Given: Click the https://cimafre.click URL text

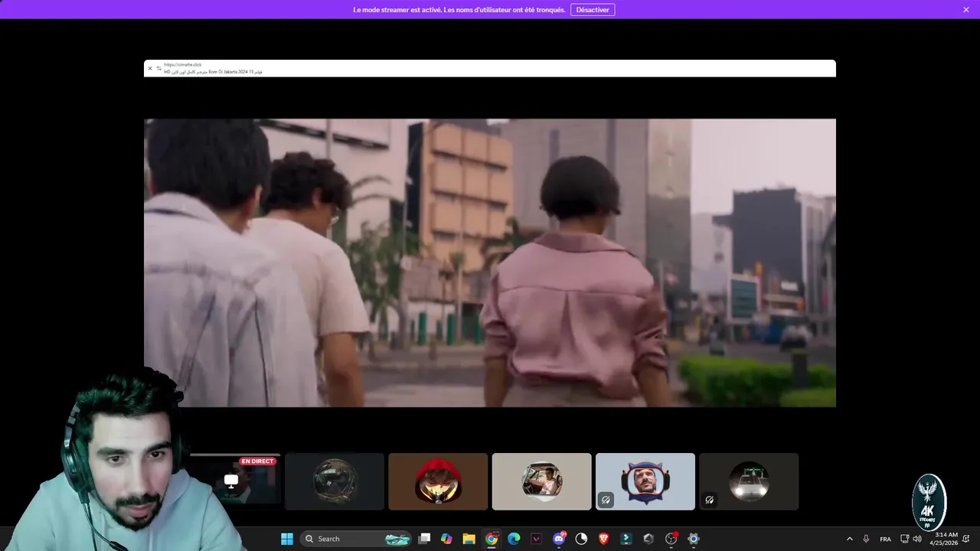Looking at the screenshot, I should (183, 65).
